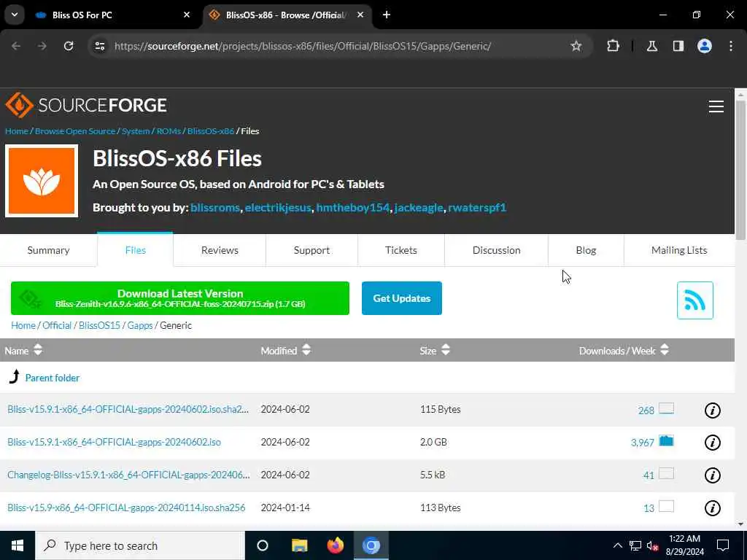Open blissroms contributor profile
This screenshot has height=560, width=747.
click(x=215, y=208)
